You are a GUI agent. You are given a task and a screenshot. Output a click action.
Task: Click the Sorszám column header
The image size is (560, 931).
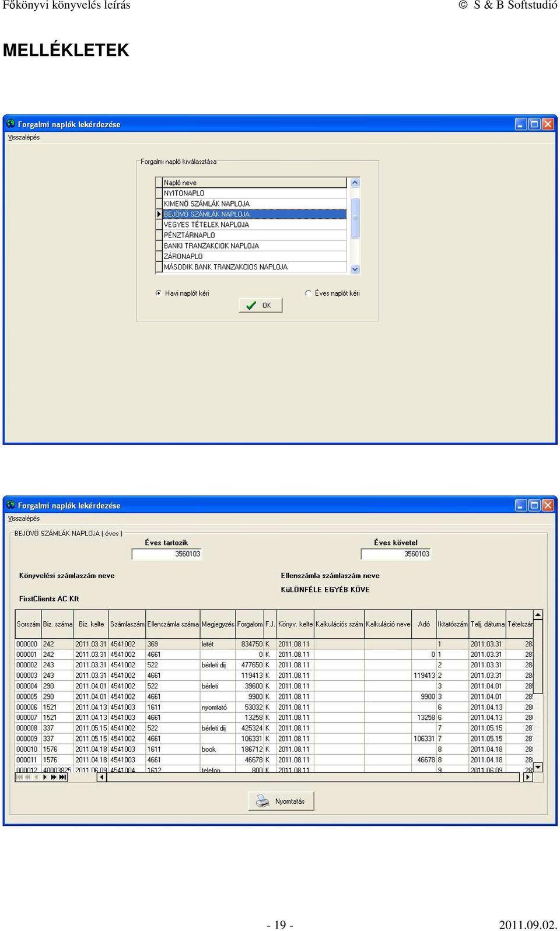pos(29,624)
